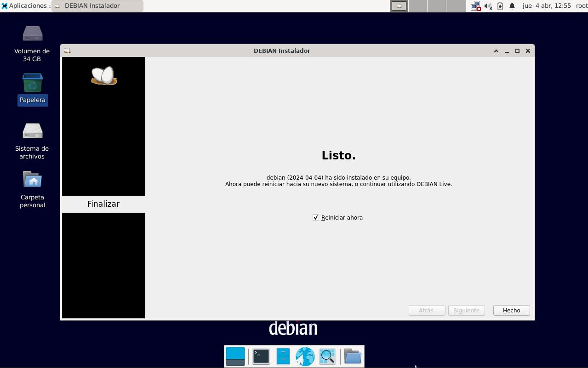Click the Hecho button

pyautogui.click(x=511, y=311)
